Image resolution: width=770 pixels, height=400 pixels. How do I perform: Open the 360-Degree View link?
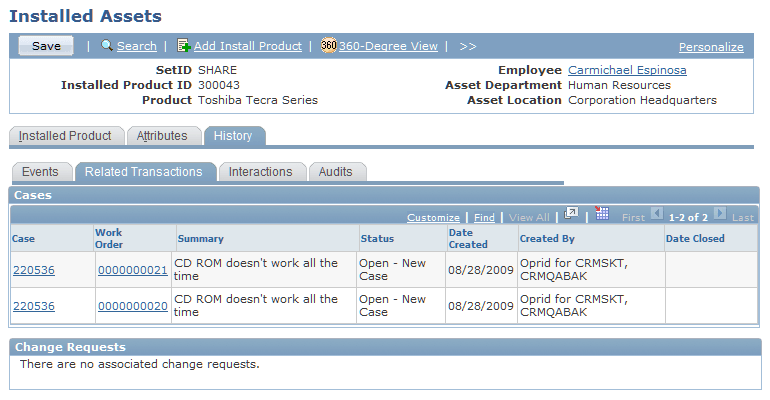click(x=388, y=46)
